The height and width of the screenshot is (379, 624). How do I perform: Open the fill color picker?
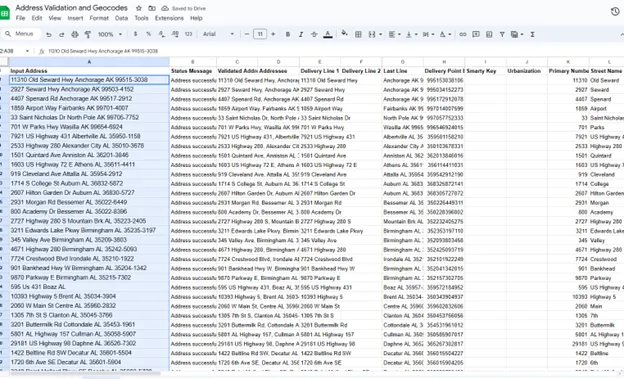point(345,34)
